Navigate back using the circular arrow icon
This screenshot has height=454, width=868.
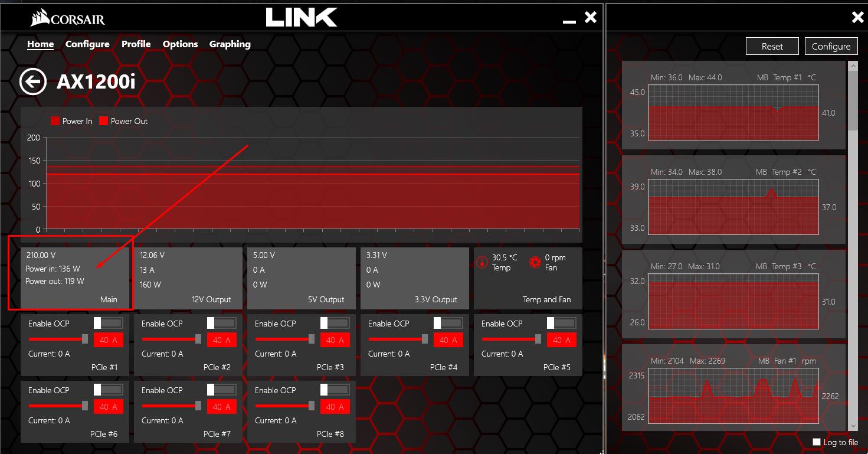click(32, 81)
